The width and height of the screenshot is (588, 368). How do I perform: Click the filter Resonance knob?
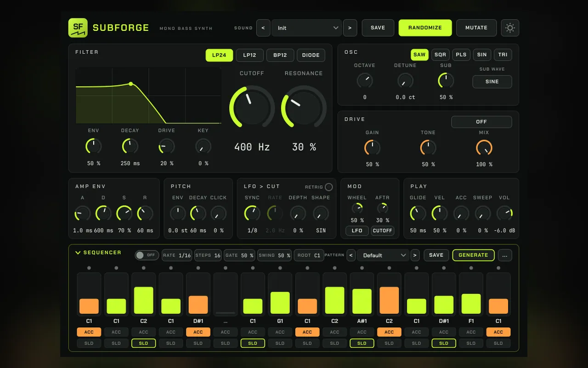coord(304,107)
